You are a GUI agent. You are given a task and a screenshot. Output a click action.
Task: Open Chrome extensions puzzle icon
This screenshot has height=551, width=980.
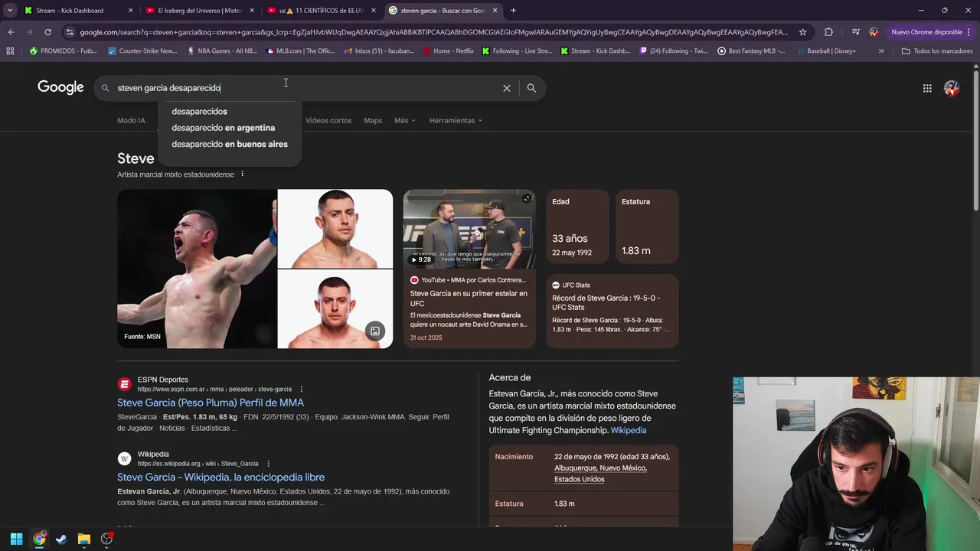click(x=828, y=32)
